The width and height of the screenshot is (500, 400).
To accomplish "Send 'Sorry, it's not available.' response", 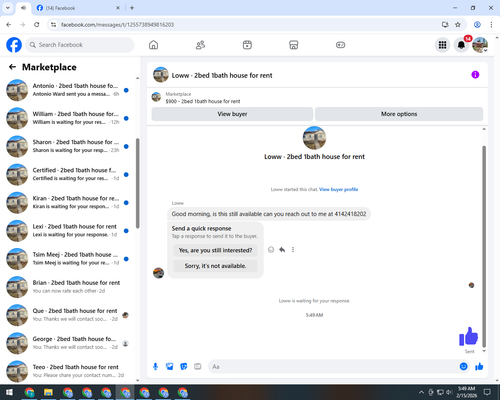I will pos(215,266).
